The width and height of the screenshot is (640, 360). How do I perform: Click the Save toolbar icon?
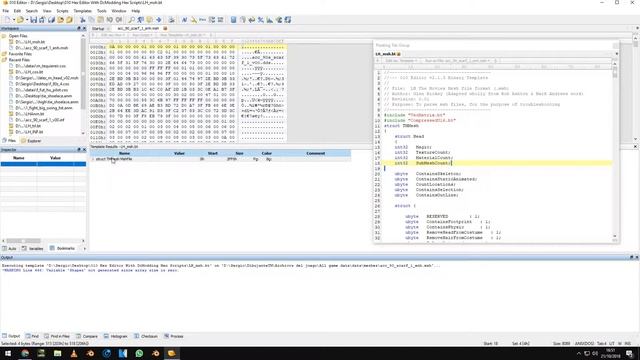[33, 20]
